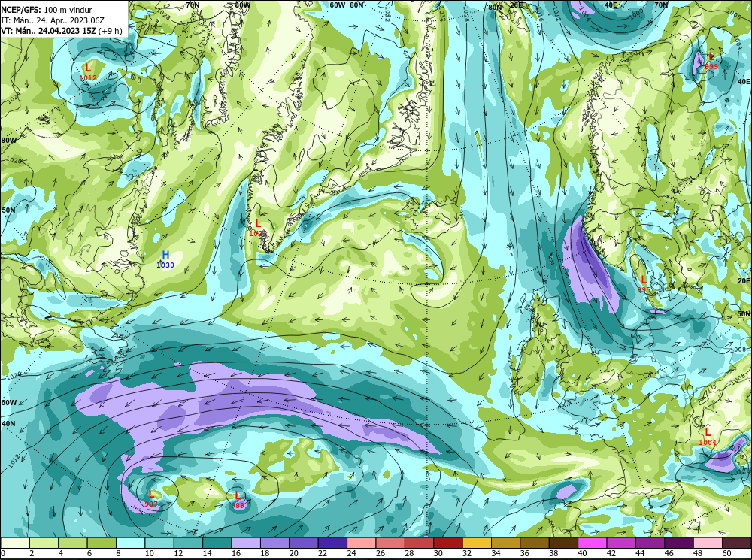Click the 60W label on the left edge
Screen dimensions: 752x560
pyautogui.click(x=8, y=402)
